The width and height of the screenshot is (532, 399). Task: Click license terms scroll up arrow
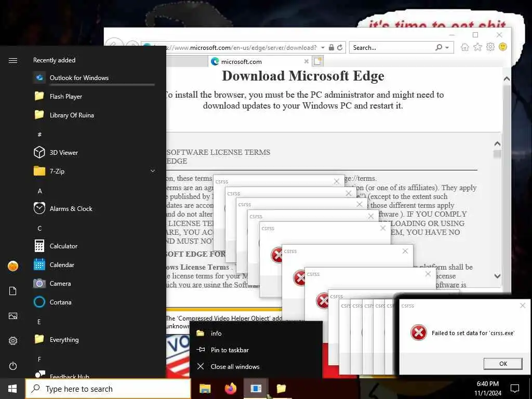pyautogui.click(x=497, y=143)
